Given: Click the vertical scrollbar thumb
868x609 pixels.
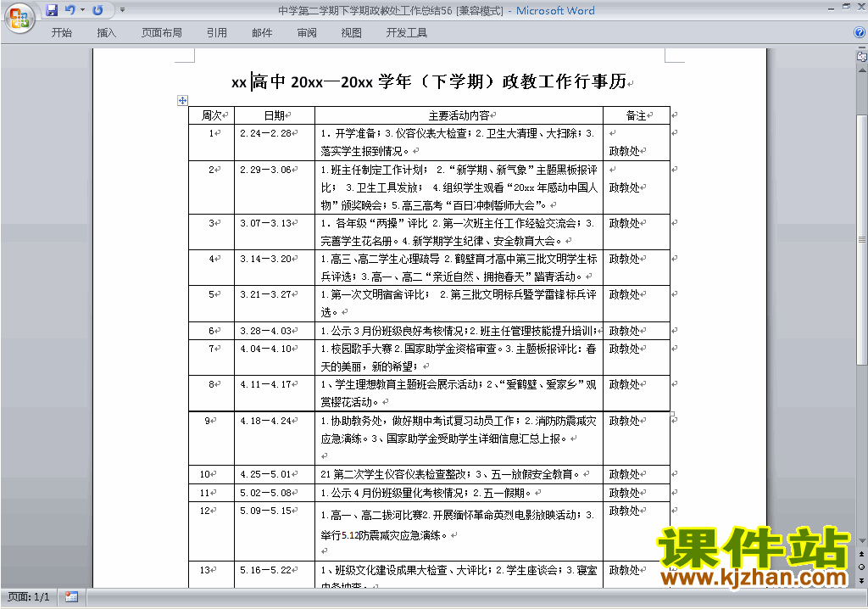Looking at the screenshot, I should point(861,239).
